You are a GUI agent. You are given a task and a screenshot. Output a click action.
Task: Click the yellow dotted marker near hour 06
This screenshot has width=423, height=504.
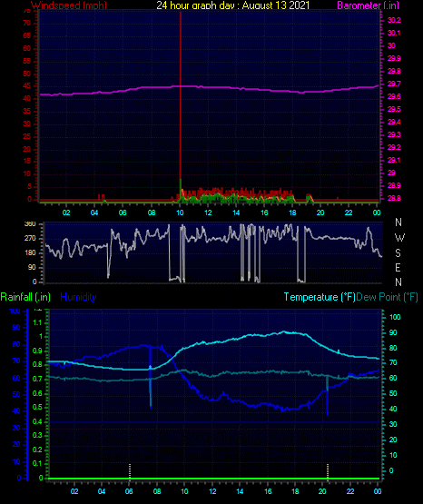click(130, 472)
